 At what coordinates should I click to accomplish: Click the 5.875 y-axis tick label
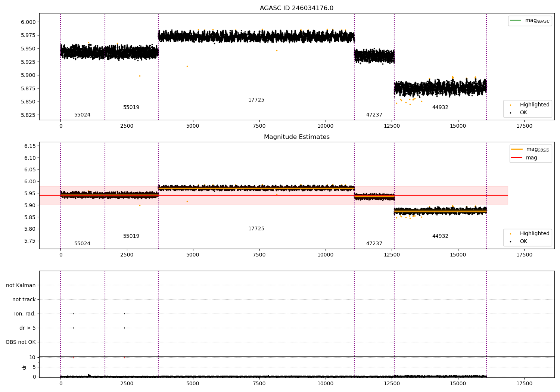[x=28, y=88]
